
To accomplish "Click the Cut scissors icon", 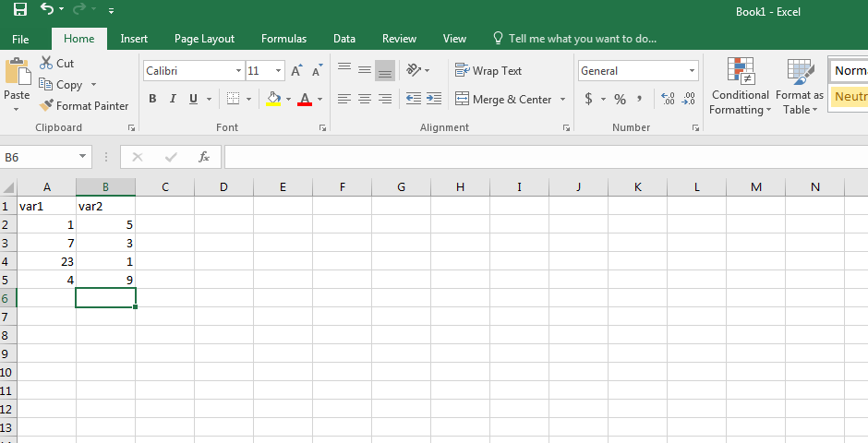I will [46, 64].
